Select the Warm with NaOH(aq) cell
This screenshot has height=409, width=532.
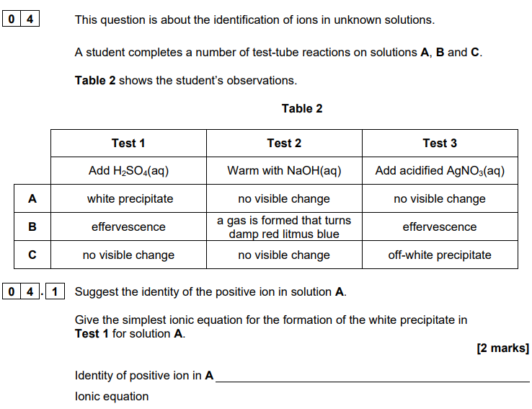click(x=284, y=170)
